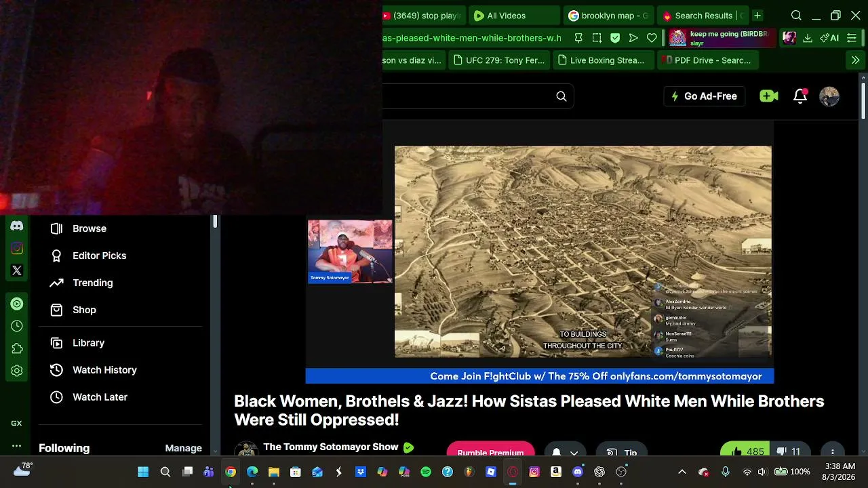This screenshot has height=488, width=868.
Task: Open Instagram in the browser sidebar
Action: [17, 248]
